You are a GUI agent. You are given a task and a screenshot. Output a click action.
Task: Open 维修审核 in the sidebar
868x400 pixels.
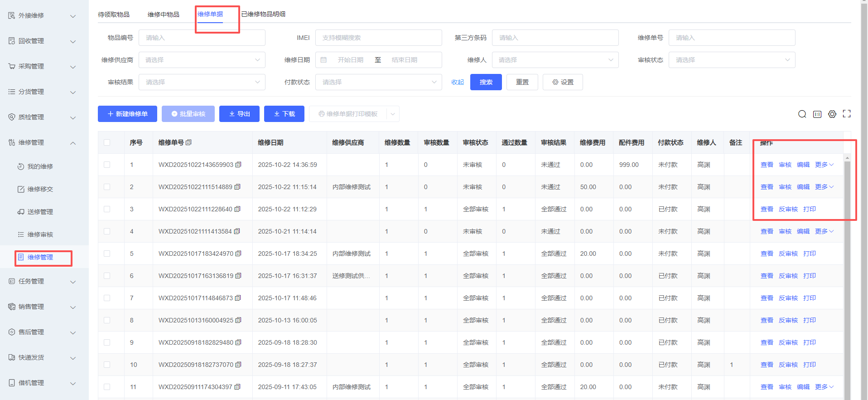pos(40,234)
